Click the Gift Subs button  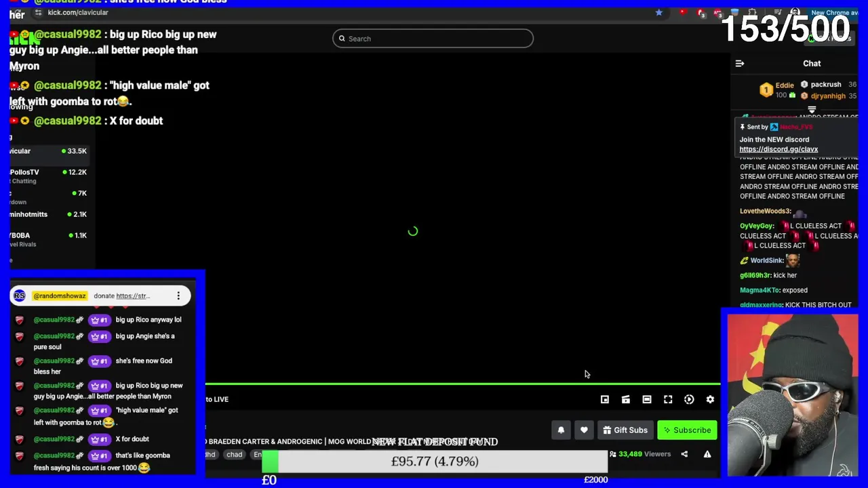(625, 430)
